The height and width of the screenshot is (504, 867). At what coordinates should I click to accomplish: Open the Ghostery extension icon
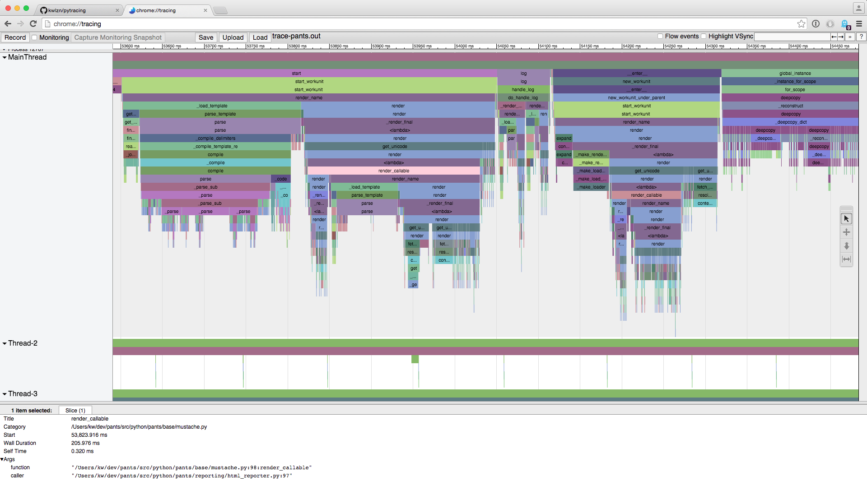click(x=845, y=24)
